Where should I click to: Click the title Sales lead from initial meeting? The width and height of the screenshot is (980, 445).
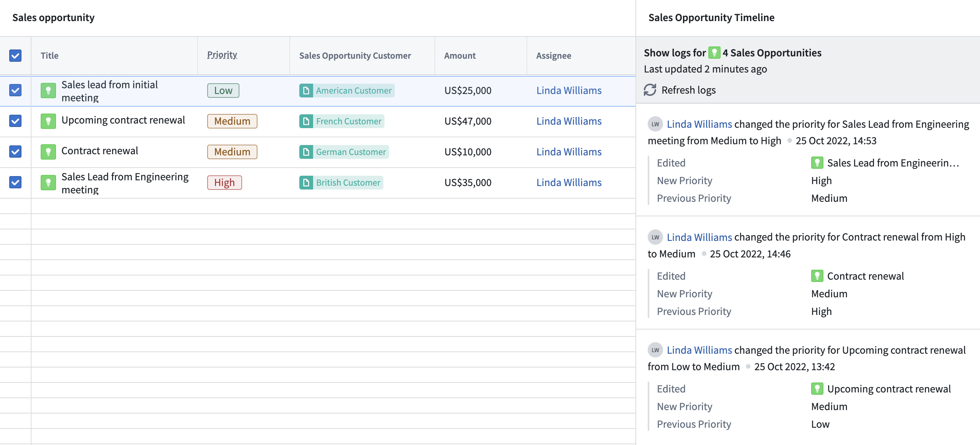[x=109, y=91]
